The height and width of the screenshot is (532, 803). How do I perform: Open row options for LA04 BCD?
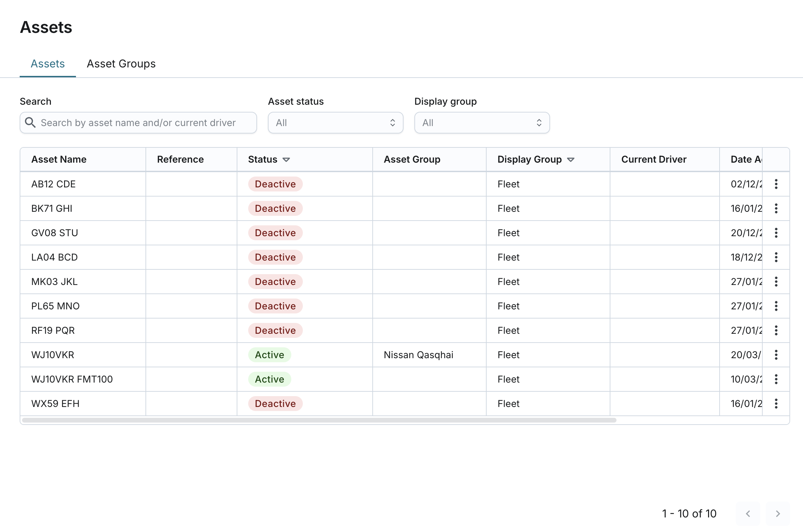(x=776, y=257)
